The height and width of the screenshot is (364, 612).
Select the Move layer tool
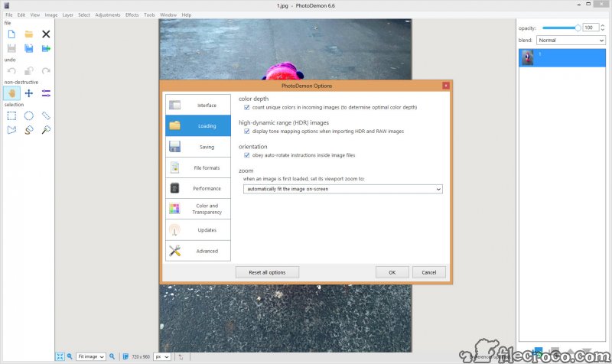[29, 93]
